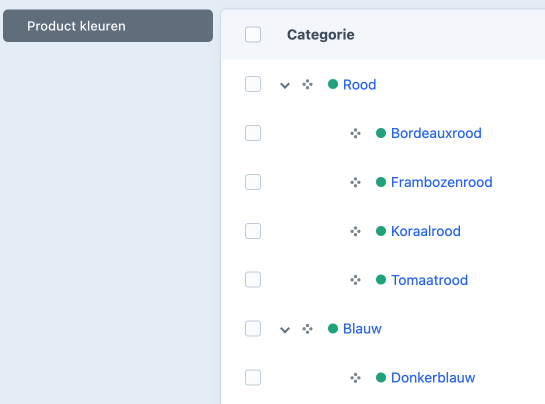Screen dimensions: 545x404
Task: Click the green status dot of Rood
Action: (x=333, y=84)
